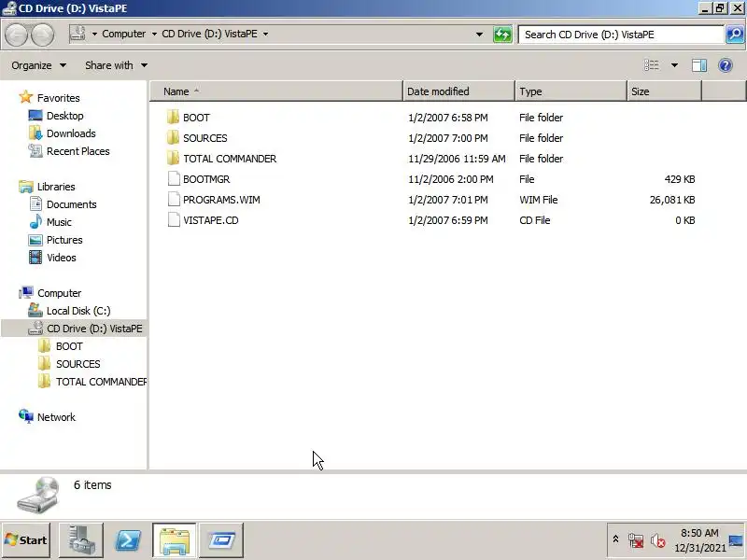Open the Organize menu
The height and width of the screenshot is (560, 747).
38,65
